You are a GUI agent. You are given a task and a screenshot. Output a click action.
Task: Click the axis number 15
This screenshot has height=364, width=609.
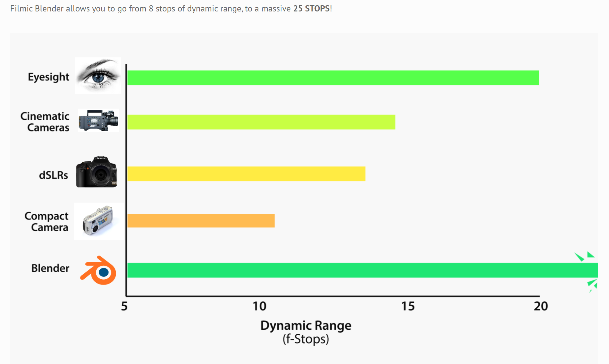[408, 306]
